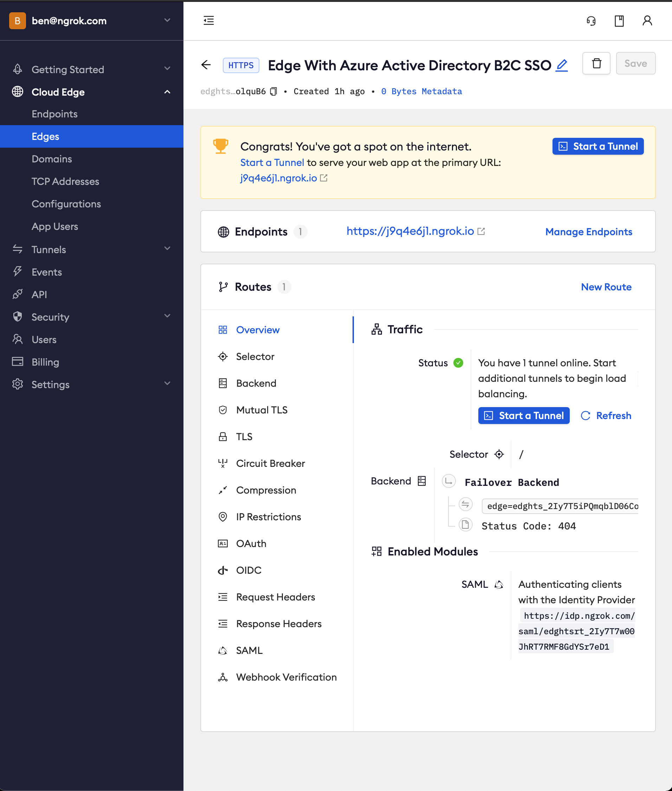Click SAML identity provider URL text
Image resolution: width=672 pixels, height=791 pixels.
coord(576,631)
